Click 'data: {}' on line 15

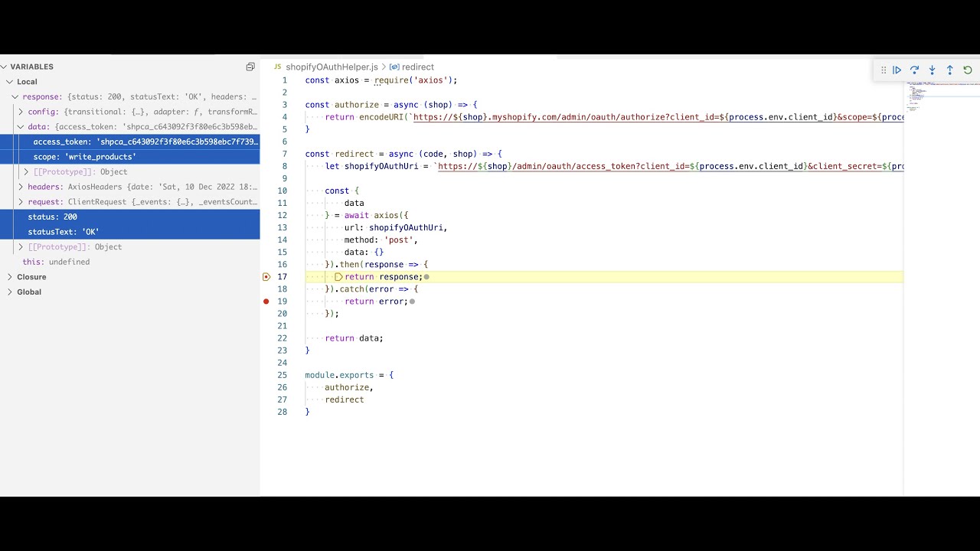click(x=364, y=253)
